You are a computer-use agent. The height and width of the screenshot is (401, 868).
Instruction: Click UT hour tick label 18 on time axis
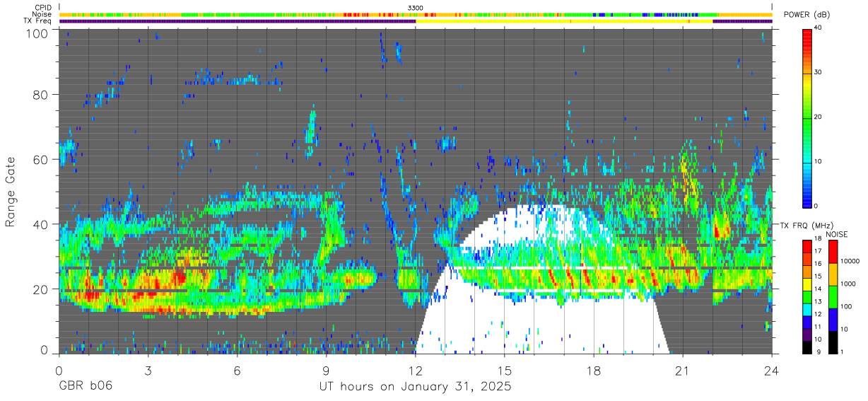[594, 371]
